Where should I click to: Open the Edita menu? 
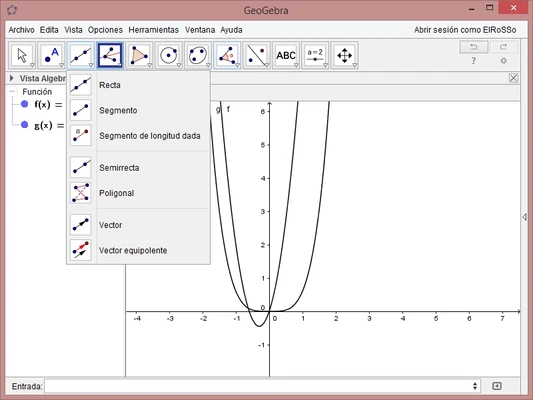(49, 30)
